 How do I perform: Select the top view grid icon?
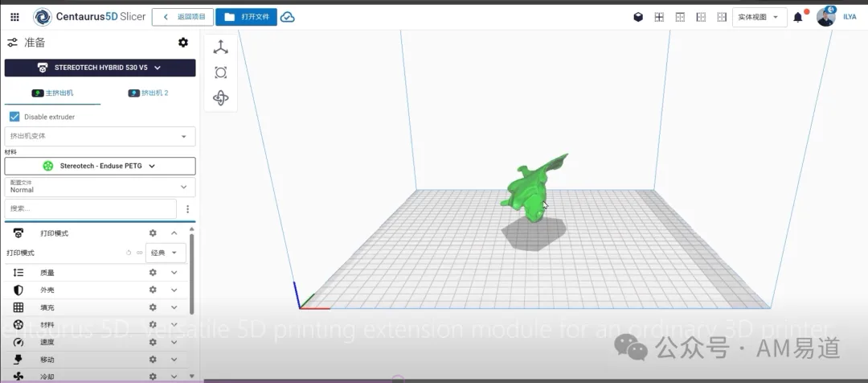pyautogui.click(x=681, y=17)
